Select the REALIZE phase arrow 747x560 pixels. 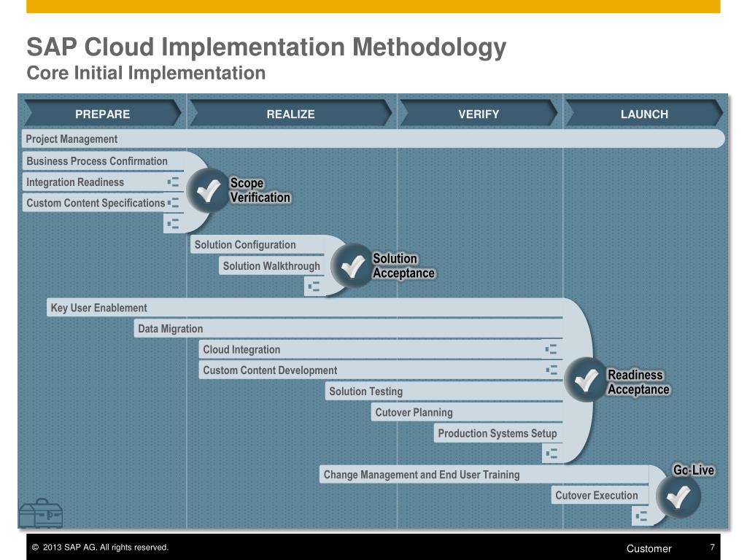290,114
